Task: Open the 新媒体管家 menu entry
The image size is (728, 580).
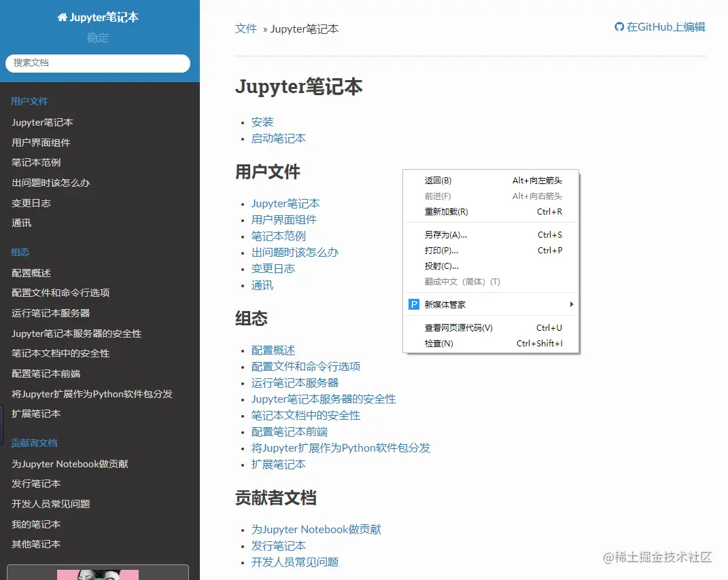Action: pos(491,304)
